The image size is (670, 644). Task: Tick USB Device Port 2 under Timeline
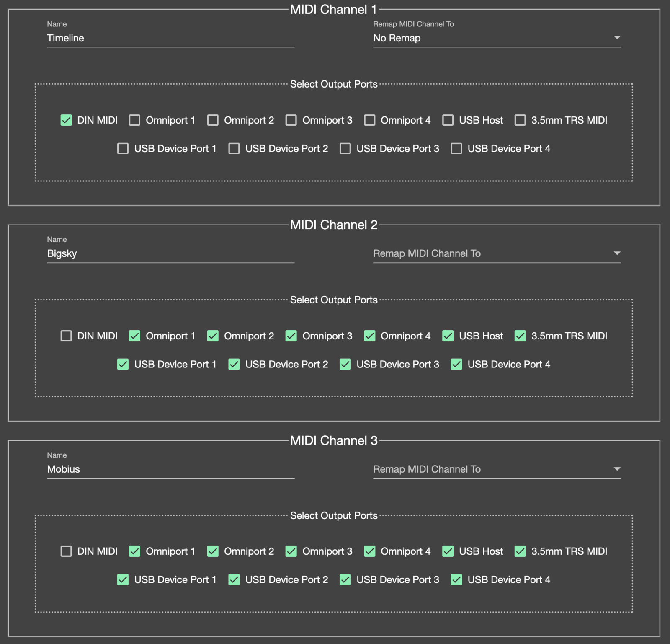coord(234,149)
